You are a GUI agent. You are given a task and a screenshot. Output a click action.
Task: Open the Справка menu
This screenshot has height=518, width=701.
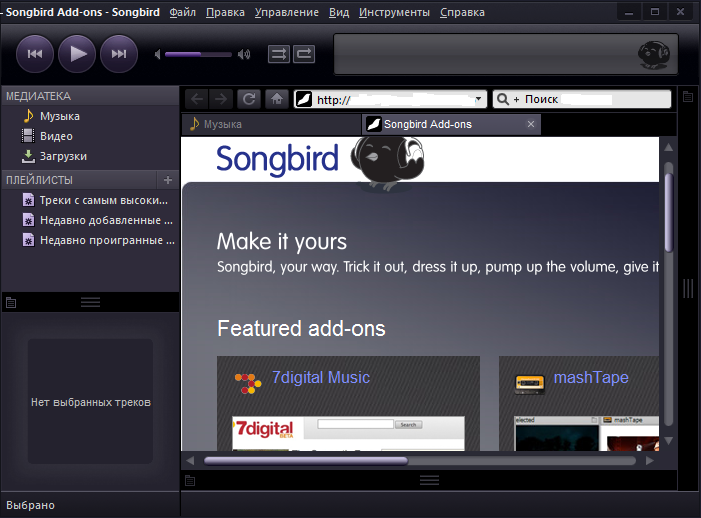[462, 12]
